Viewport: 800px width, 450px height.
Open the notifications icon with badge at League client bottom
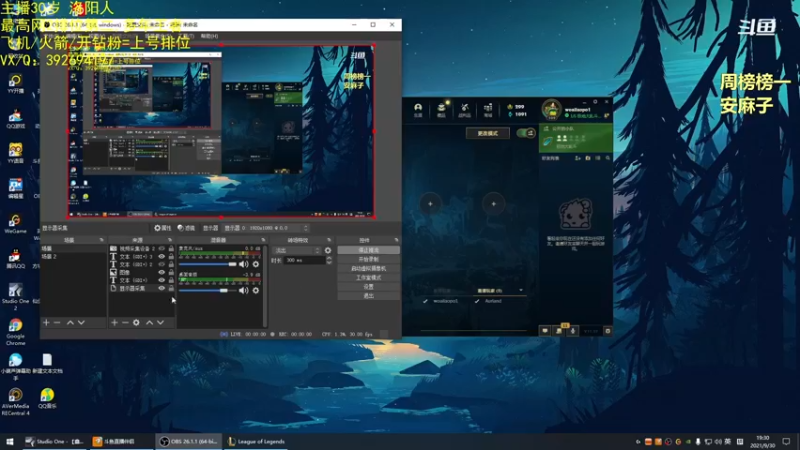(559, 330)
